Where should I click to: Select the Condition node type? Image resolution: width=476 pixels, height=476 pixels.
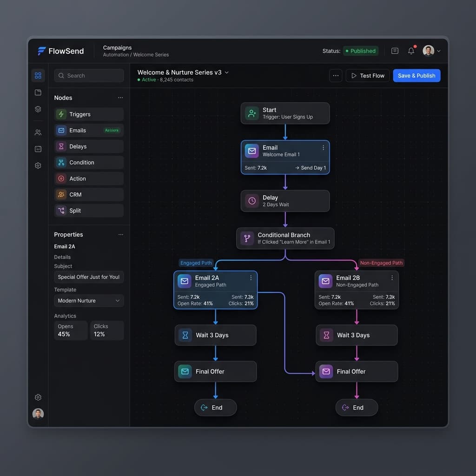tap(89, 162)
